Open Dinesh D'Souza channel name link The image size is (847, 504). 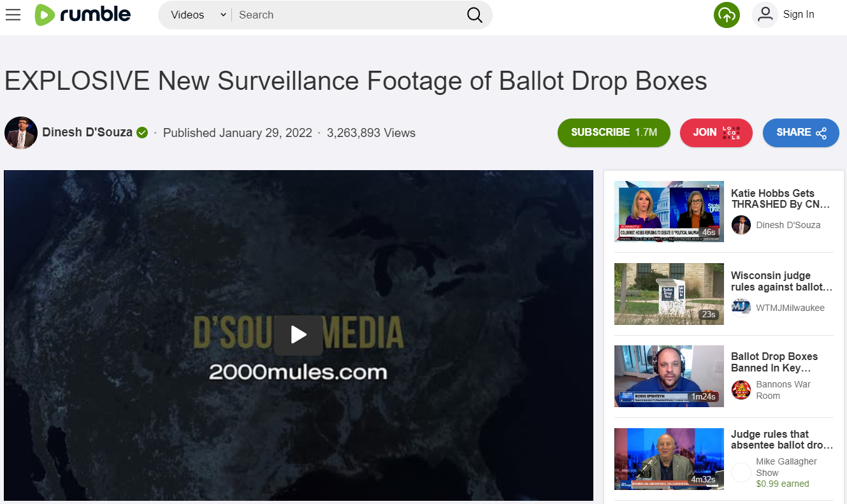pos(87,133)
